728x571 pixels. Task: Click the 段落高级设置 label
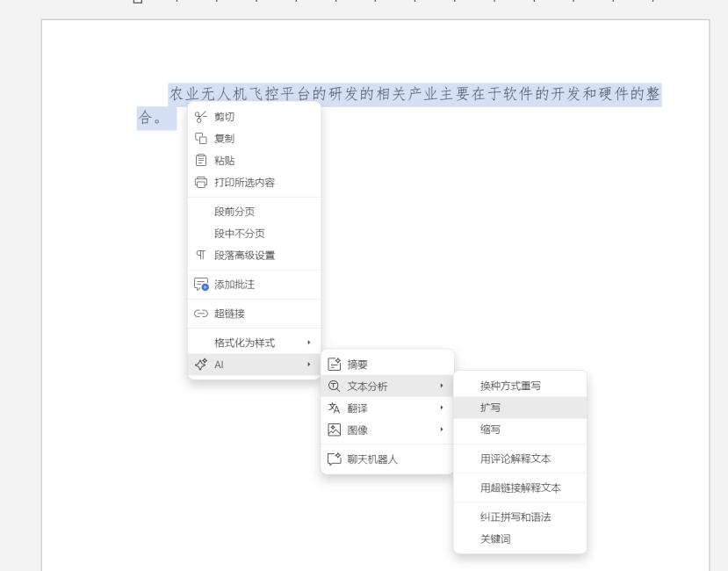(x=244, y=255)
